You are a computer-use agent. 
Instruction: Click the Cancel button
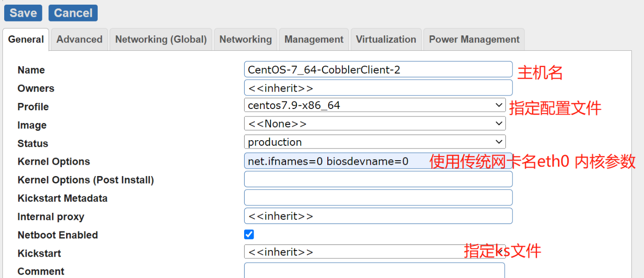coord(73,13)
